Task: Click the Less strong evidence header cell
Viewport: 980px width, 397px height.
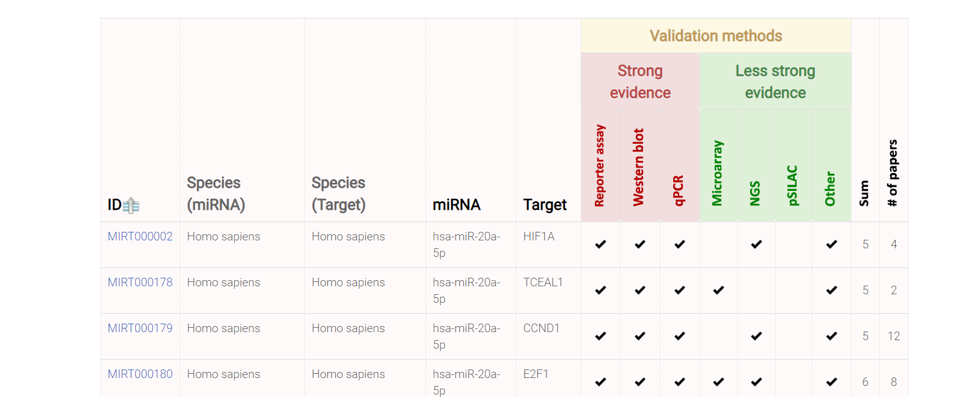Action: (x=775, y=81)
